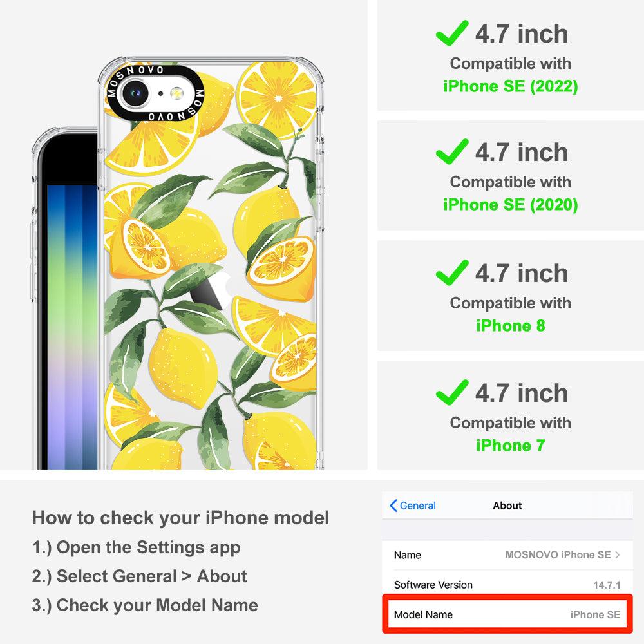
Task: Click the colorful phone screen on the left
Action: point(72,327)
